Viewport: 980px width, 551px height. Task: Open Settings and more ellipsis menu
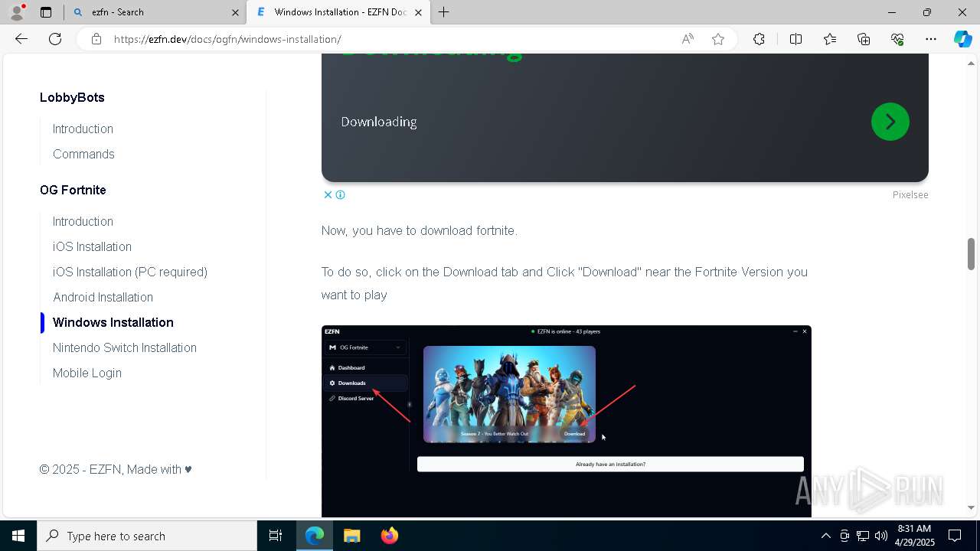tap(931, 39)
